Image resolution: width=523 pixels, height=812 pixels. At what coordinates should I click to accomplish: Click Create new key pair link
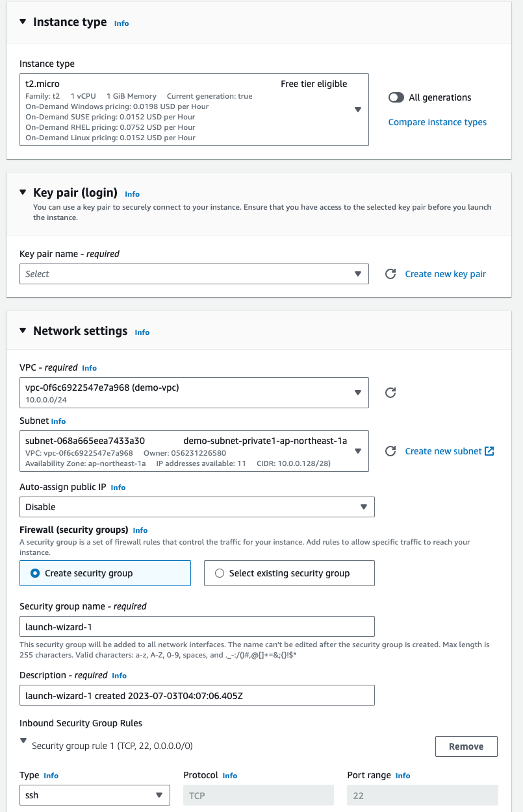[x=445, y=274]
